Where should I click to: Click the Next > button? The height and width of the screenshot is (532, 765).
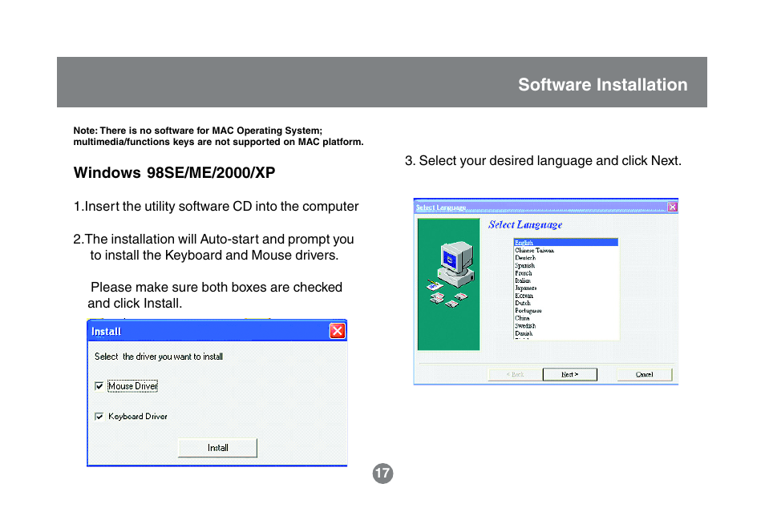click(x=570, y=374)
